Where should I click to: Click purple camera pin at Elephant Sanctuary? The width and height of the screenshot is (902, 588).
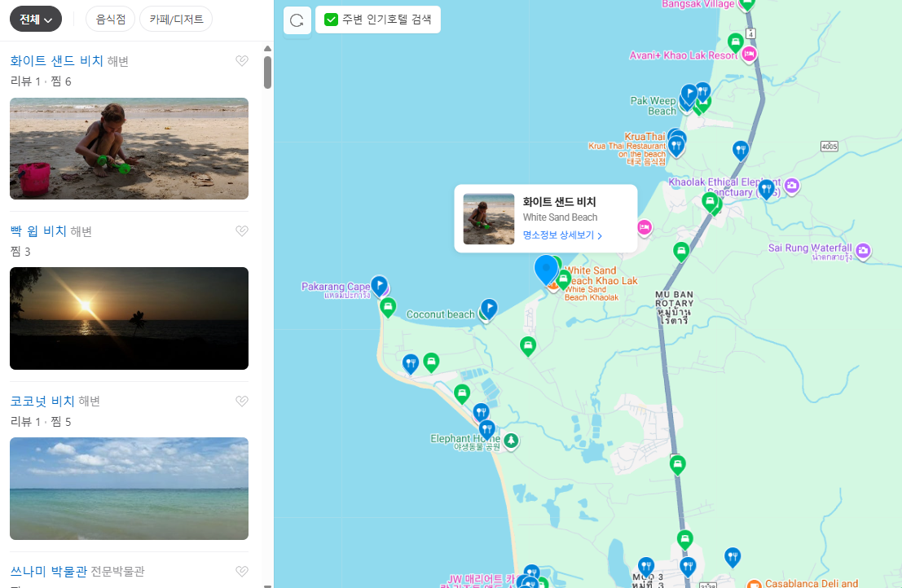click(x=792, y=186)
